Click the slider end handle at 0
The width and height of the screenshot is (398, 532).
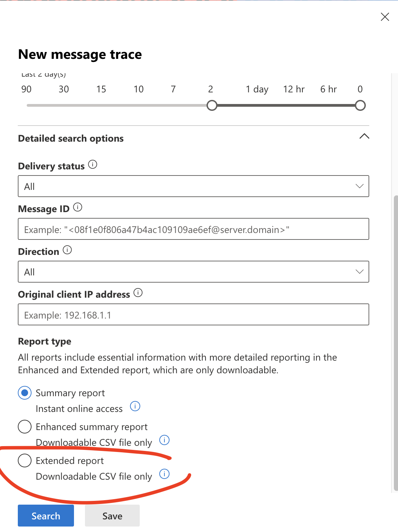tap(360, 105)
